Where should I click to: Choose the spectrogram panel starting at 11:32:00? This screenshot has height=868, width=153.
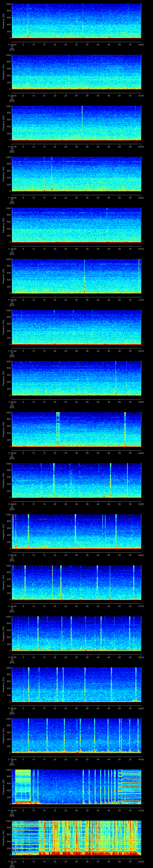77,378
